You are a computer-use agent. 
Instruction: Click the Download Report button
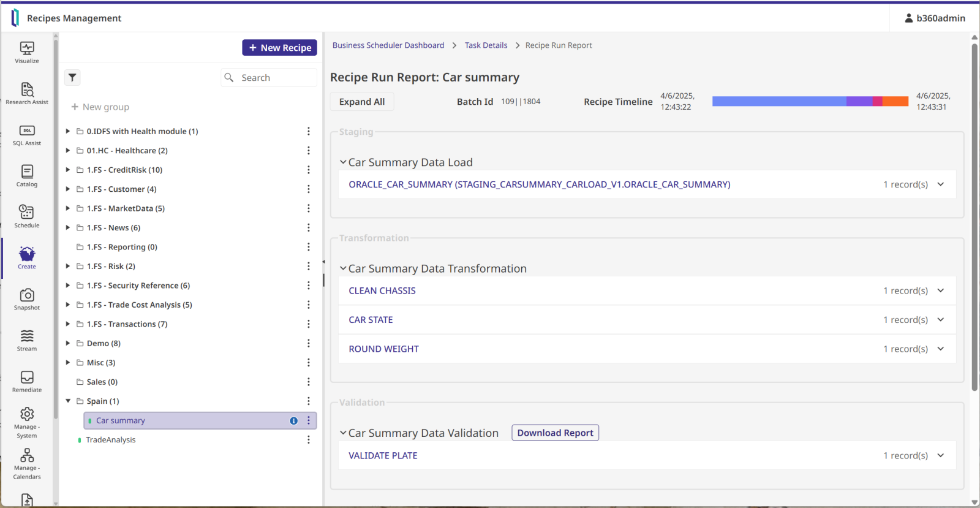555,433
